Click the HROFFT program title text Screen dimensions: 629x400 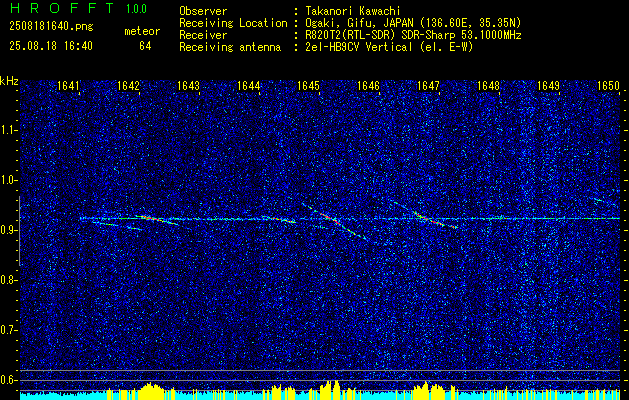pyautogui.click(x=62, y=8)
